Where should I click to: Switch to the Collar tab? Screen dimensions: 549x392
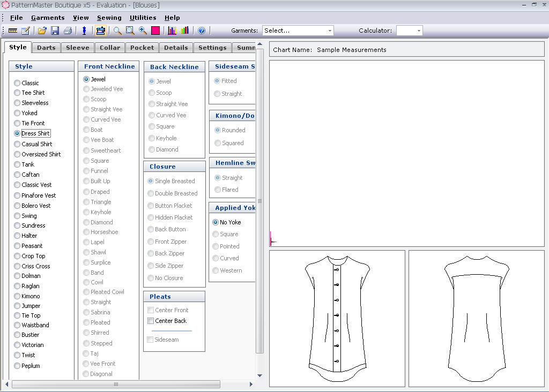(x=110, y=48)
